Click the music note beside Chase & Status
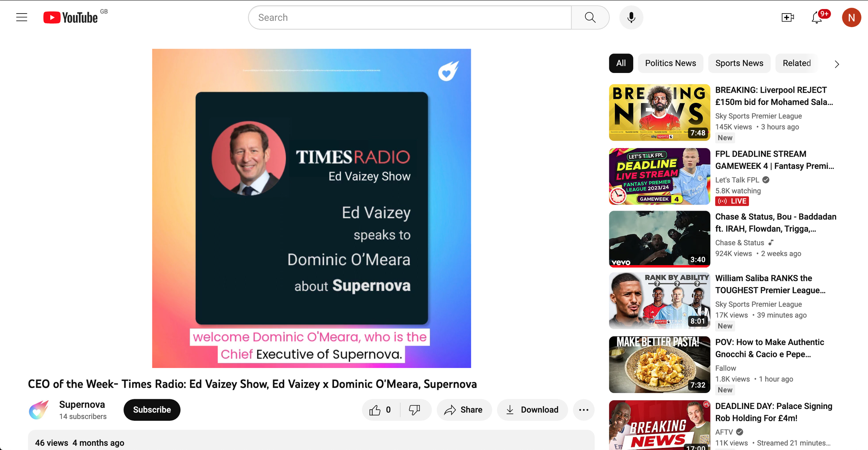Screen dimensions: 868x450 tap(771, 243)
